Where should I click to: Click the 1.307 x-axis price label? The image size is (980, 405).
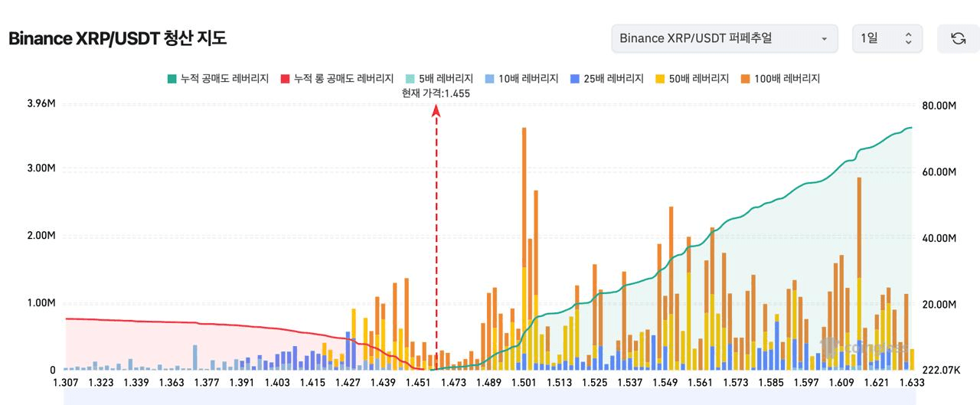[x=64, y=383]
